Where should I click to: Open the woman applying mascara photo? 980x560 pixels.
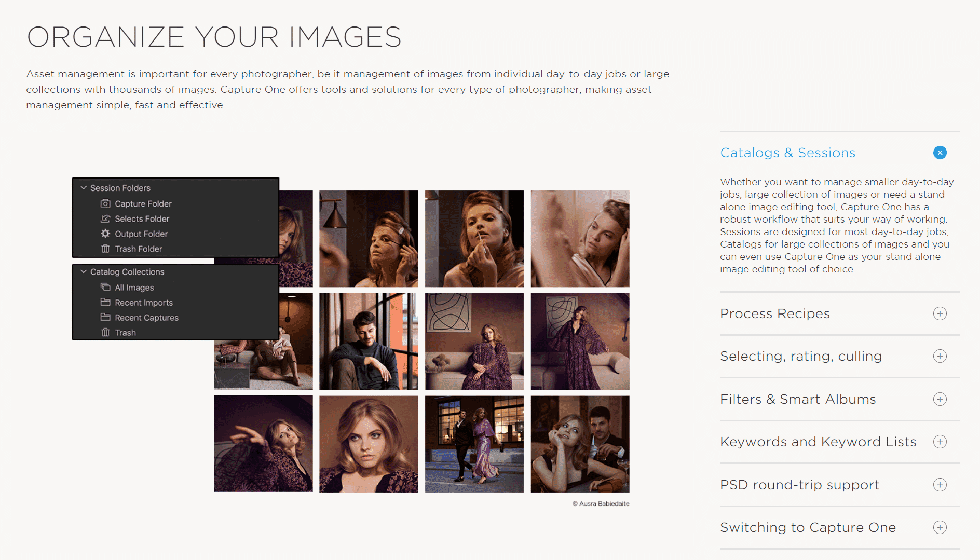coord(369,239)
